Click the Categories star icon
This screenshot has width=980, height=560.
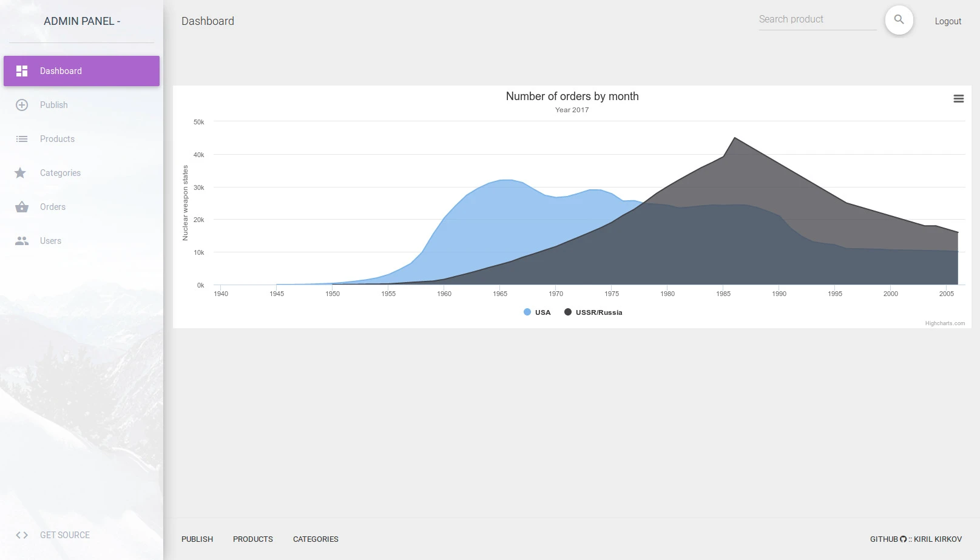(21, 173)
